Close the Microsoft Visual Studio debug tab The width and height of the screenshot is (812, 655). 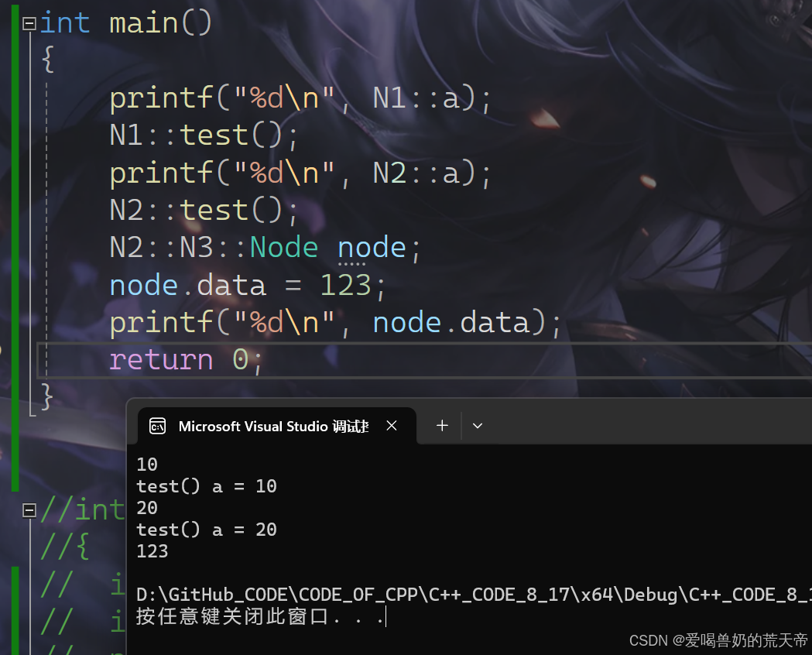click(392, 426)
